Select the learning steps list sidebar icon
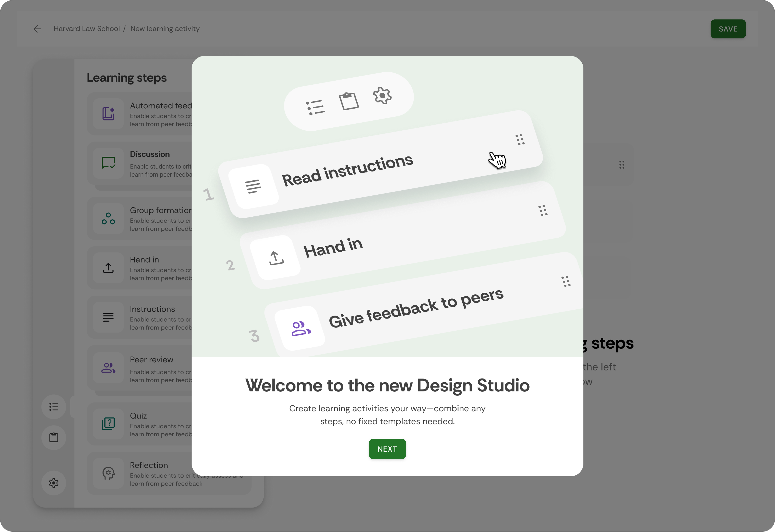 54,407
